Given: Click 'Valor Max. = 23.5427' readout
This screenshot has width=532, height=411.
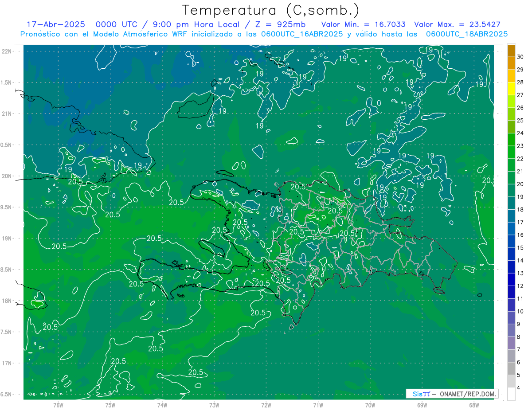Looking at the screenshot, I should tap(457, 24).
